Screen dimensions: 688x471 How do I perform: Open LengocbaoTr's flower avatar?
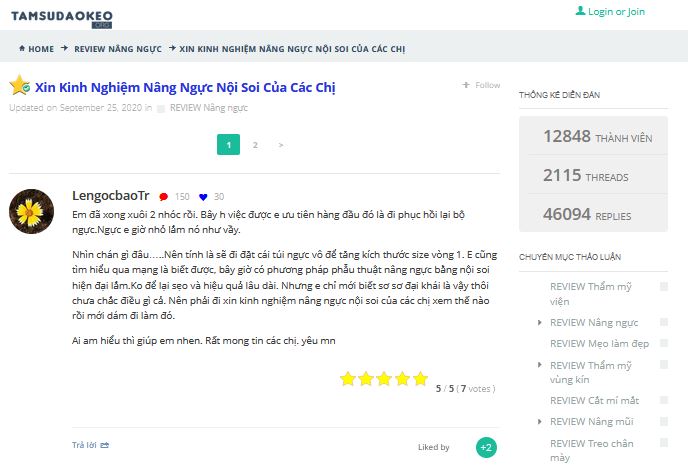click(32, 212)
